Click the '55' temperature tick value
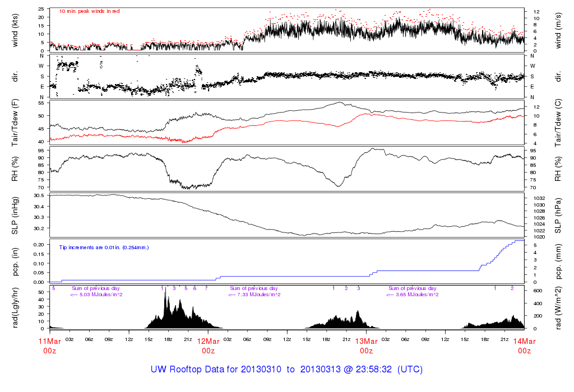The image size is (574, 392). pos(41,103)
